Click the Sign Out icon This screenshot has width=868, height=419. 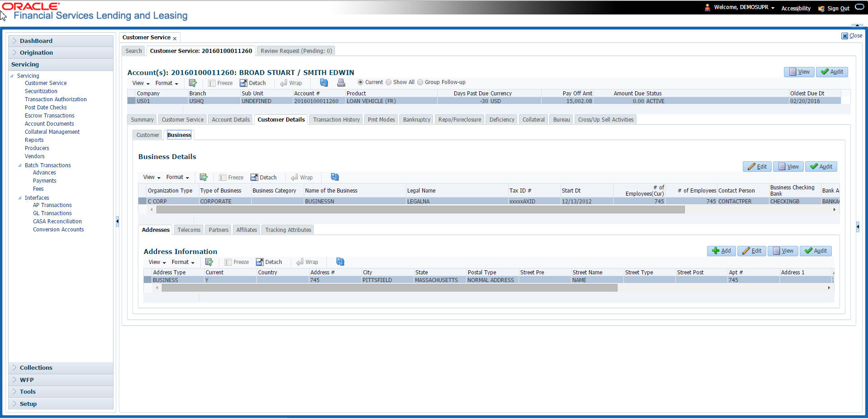[821, 9]
